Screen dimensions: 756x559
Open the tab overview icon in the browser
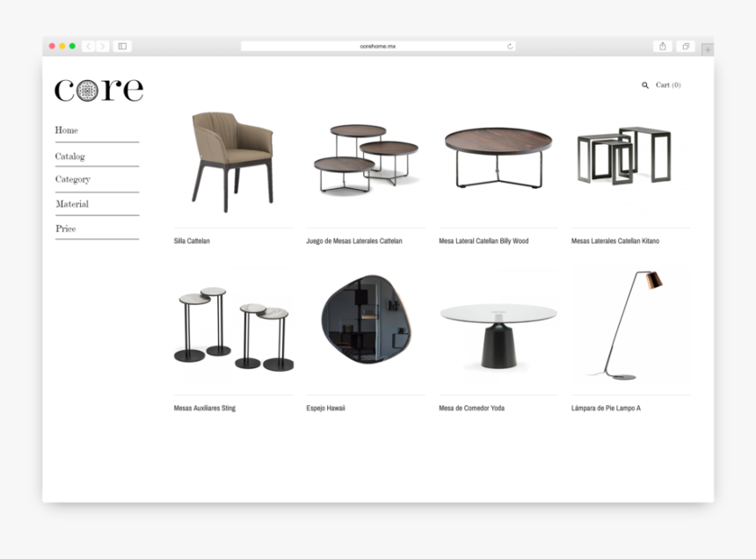pos(686,46)
